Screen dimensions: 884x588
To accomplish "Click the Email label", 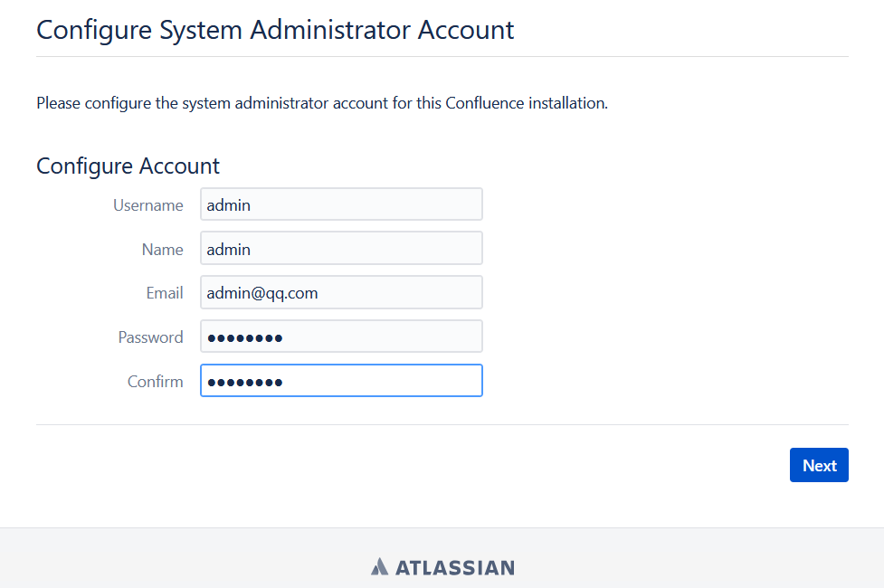I will click(165, 293).
